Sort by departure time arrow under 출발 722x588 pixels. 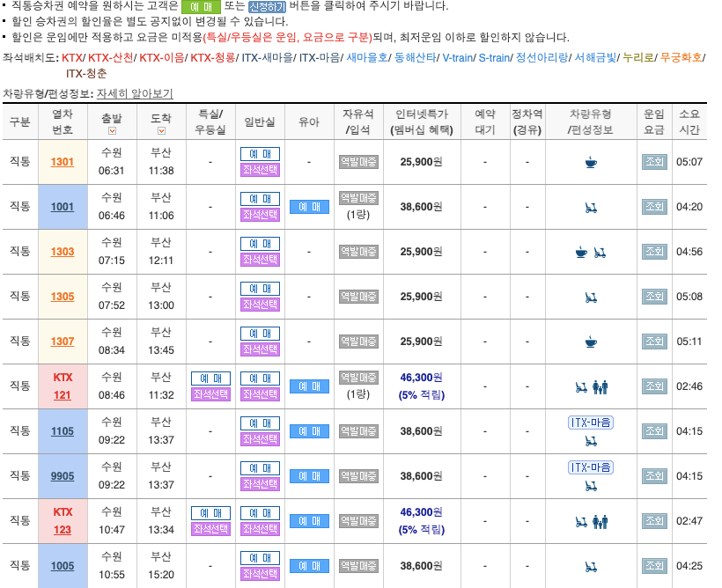[x=112, y=131]
